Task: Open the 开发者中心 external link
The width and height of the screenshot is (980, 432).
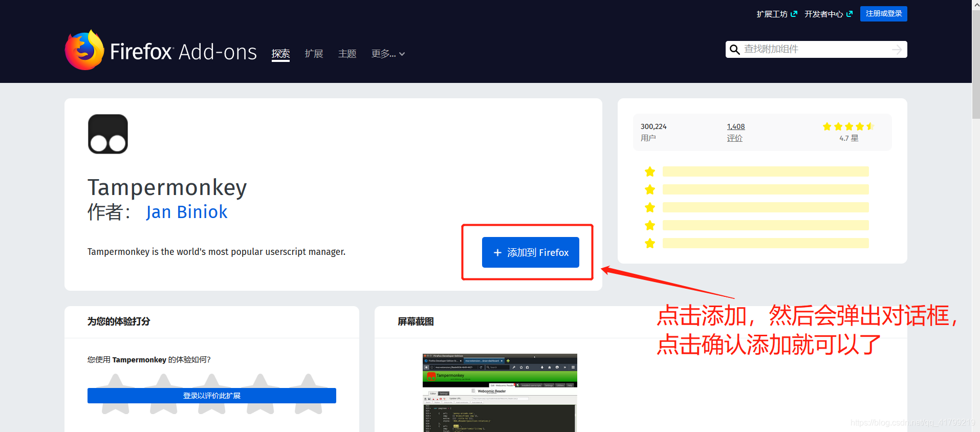Action: point(828,14)
